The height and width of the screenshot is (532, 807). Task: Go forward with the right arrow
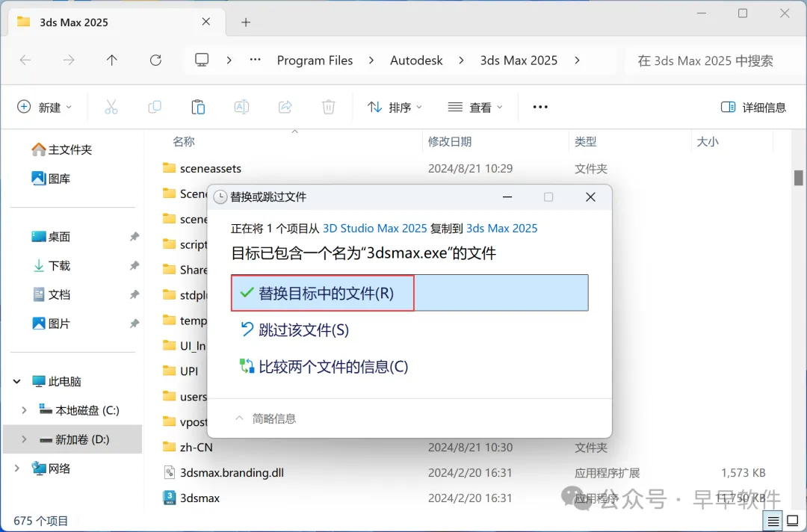[69, 61]
